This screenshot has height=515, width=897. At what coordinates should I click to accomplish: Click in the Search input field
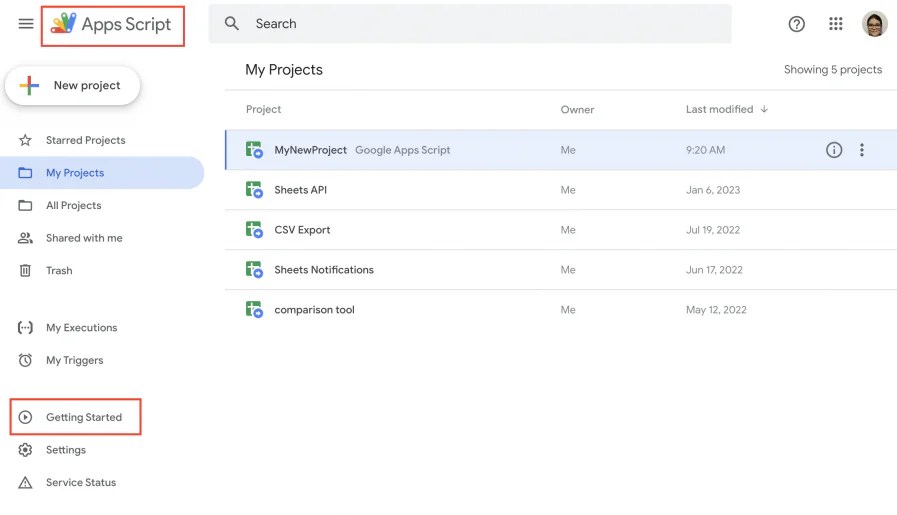(x=480, y=24)
